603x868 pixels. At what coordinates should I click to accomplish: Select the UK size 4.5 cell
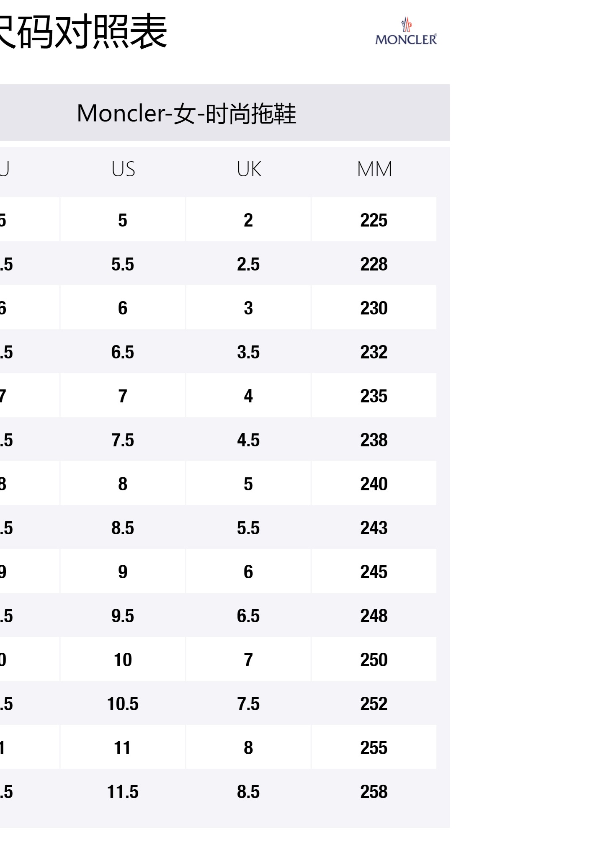click(248, 440)
